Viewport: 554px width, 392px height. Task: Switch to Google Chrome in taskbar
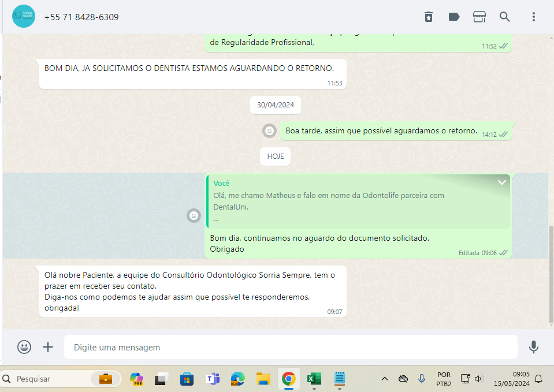pyautogui.click(x=289, y=379)
